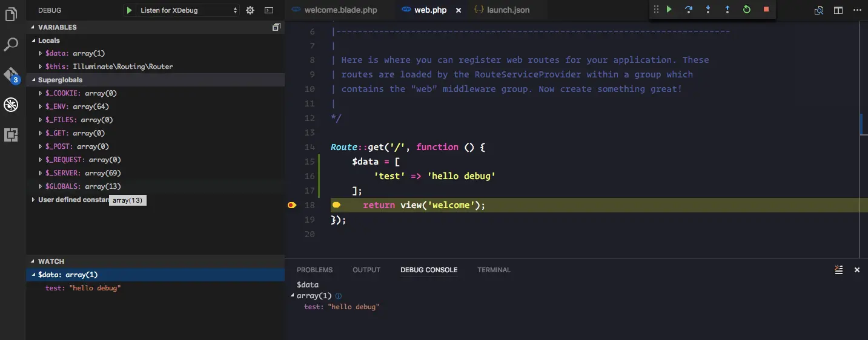Expand the $this variable

coord(41,67)
